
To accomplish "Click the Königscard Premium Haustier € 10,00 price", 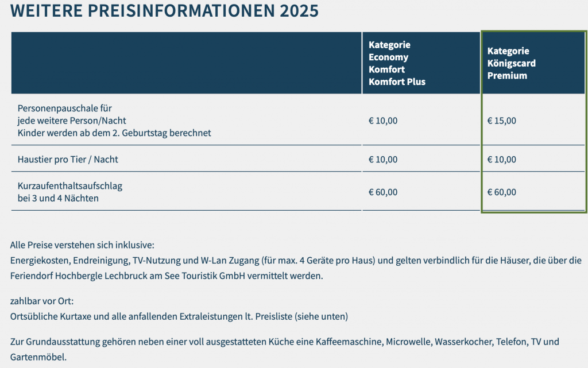I will [502, 159].
